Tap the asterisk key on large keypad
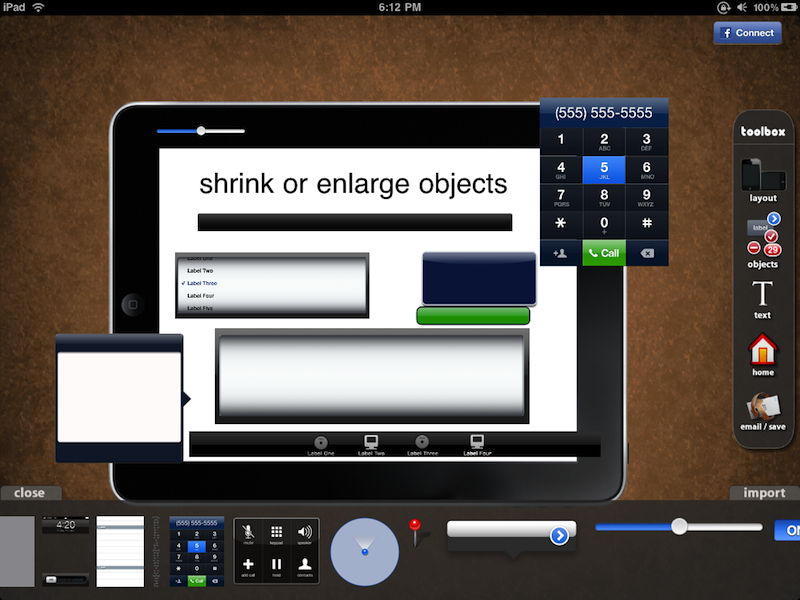 pos(561,224)
